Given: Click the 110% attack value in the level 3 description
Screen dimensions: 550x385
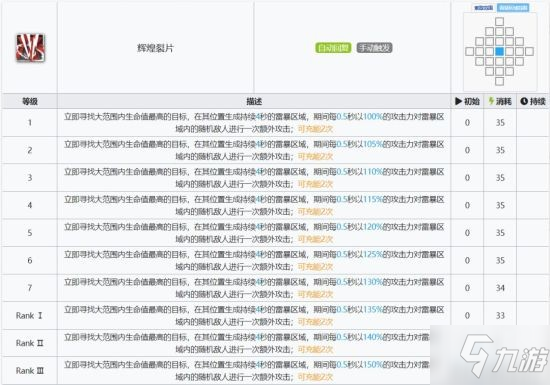Looking at the screenshot, I should [372, 171].
